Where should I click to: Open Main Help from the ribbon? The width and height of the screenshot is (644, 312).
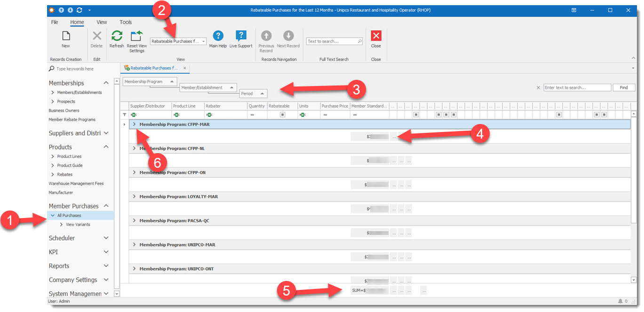(218, 36)
